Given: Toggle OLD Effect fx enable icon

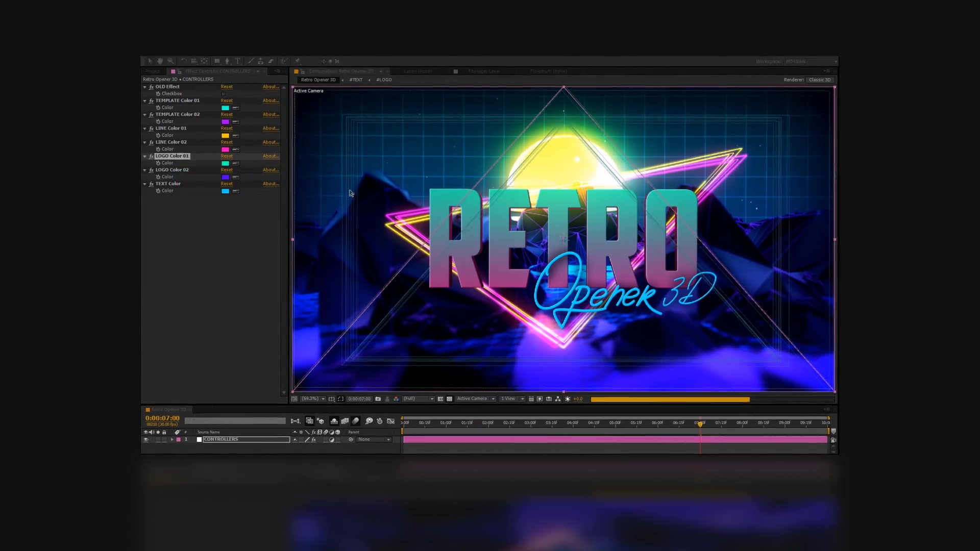Looking at the screenshot, I should pyautogui.click(x=152, y=87).
